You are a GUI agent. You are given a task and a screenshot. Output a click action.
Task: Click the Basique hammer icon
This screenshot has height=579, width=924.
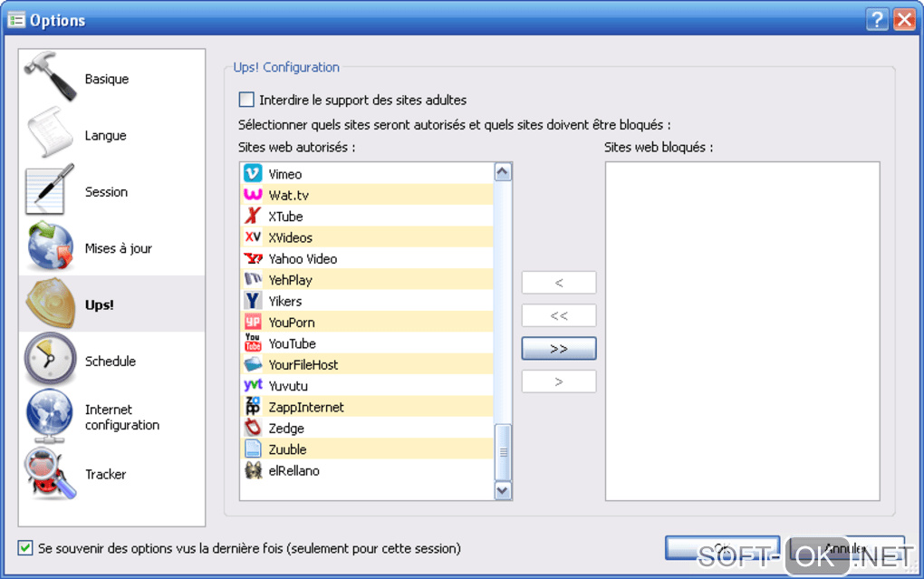[50, 78]
